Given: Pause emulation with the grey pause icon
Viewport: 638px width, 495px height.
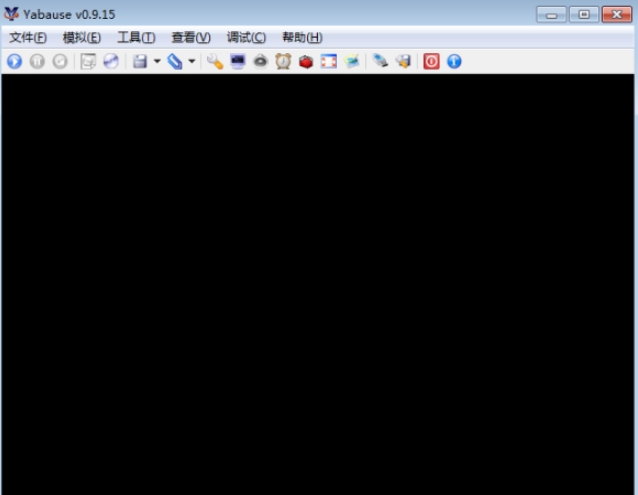Looking at the screenshot, I should [x=37, y=61].
